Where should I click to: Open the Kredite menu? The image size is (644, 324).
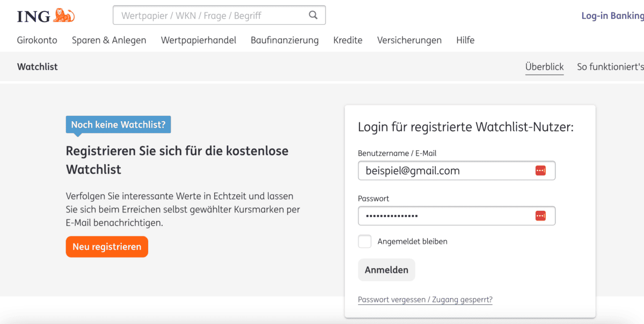pyautogui.click(x=348, y=40)
